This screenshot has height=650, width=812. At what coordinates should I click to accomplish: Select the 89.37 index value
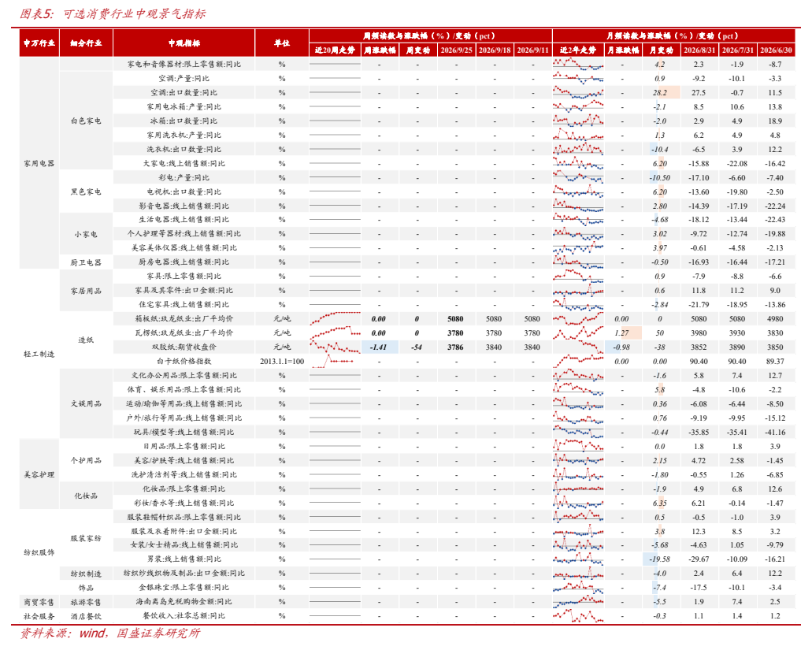pyautogui.click(x=775, y=361)
